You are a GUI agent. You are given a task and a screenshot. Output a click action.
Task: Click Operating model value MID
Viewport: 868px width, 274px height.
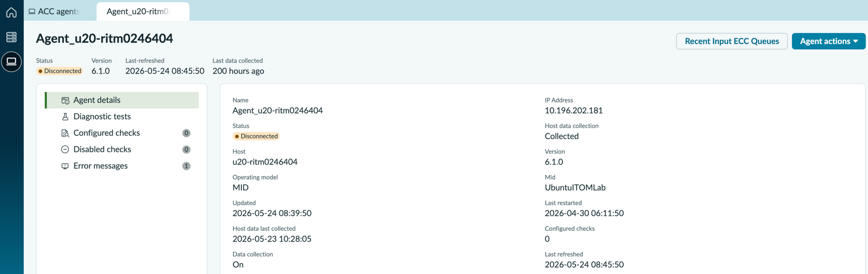point(241,187)
